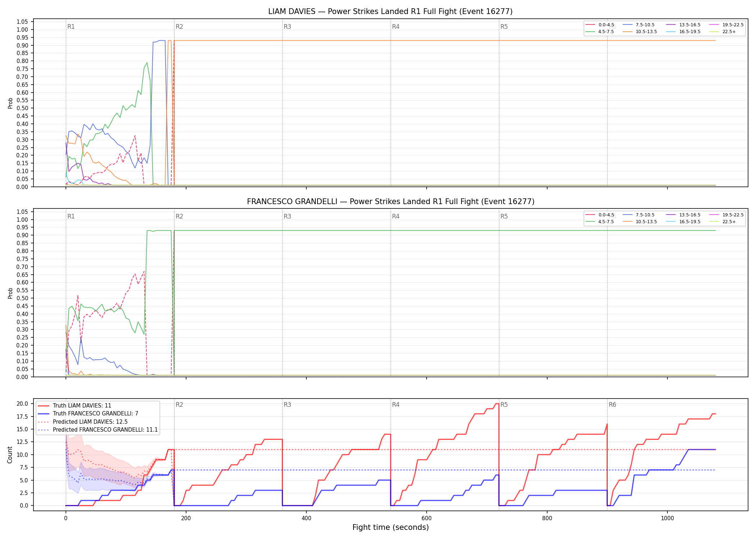Image resolution: width=756 pixels, height=540 pixels.
Task: Select 22.5+ legend entry in Liam Davies chart
Action: tap(723, 32)
